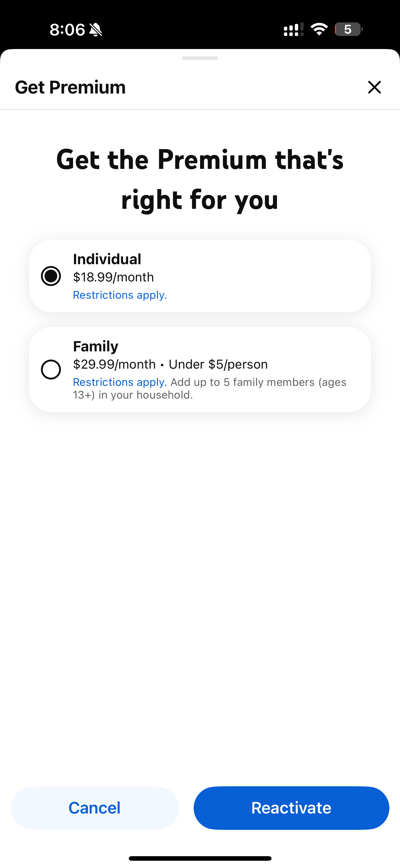The height and width of the screenshot is (868, 400).
Task: Tap the Wi-Fi status icon
Action: pos(319,29)
